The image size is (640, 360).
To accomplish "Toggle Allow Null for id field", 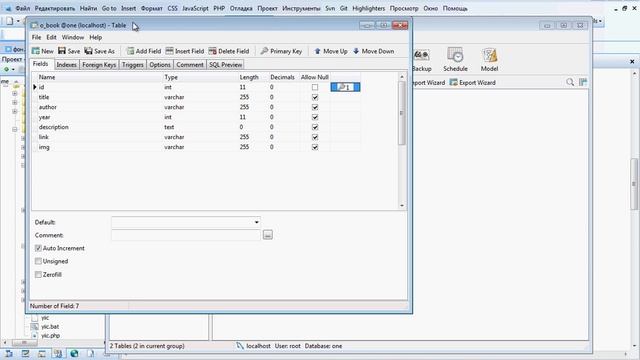I will click(315, 87).
